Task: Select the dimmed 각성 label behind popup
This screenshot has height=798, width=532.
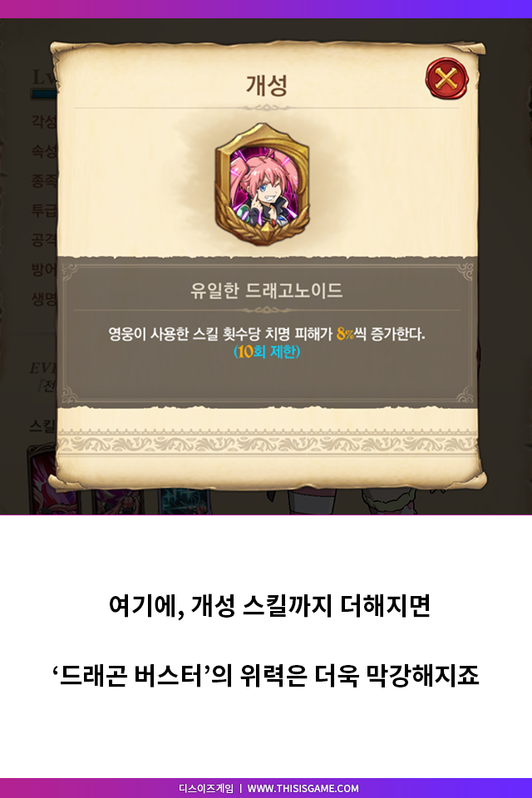Action: click(44, 121)
